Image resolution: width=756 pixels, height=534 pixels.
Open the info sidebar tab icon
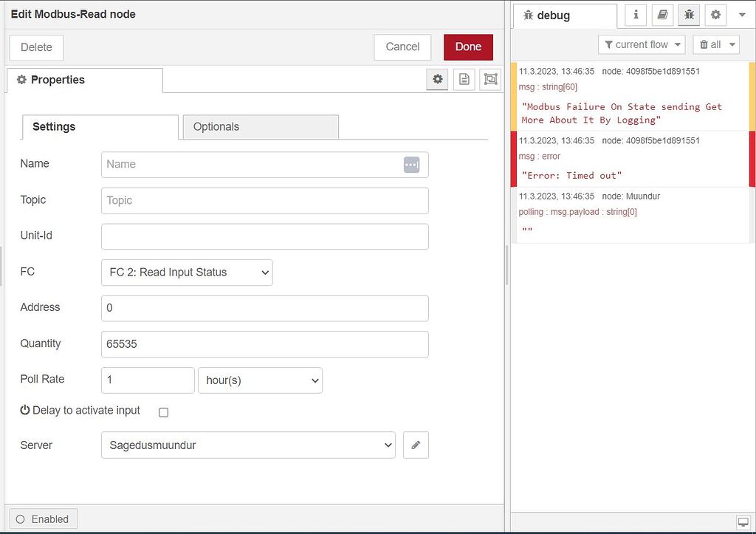click(636, 15)
